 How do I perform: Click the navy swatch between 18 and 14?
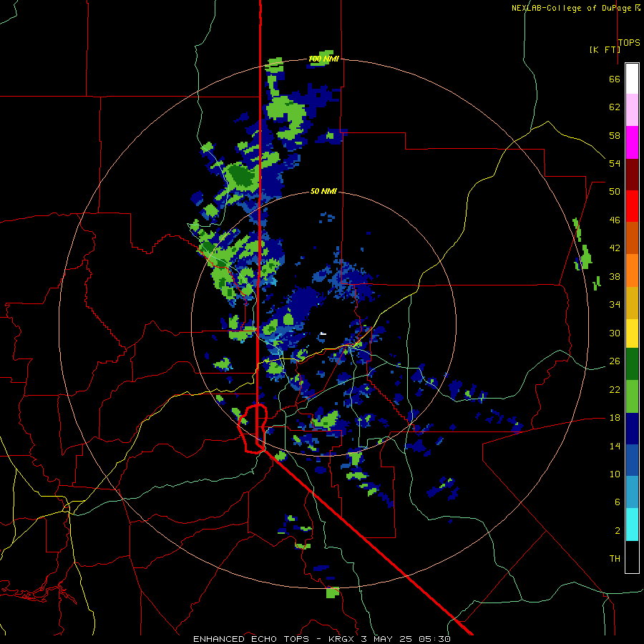pos(632,429)
